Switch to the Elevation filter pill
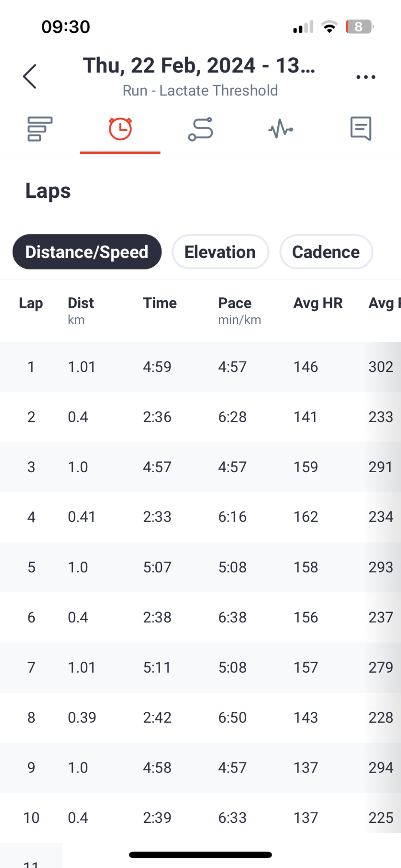 click(x=220, y=252)
